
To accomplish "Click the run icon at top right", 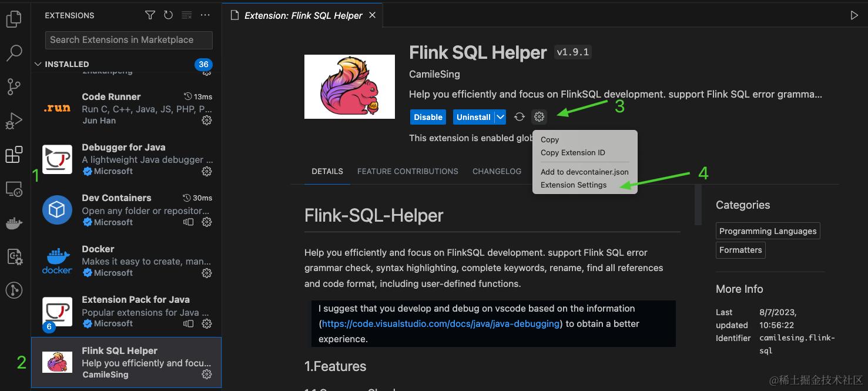I will click(854, 16).
